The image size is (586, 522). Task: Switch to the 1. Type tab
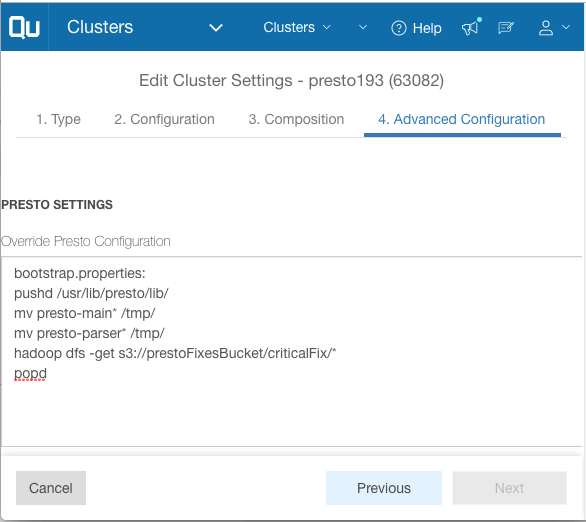coord(58,120)
